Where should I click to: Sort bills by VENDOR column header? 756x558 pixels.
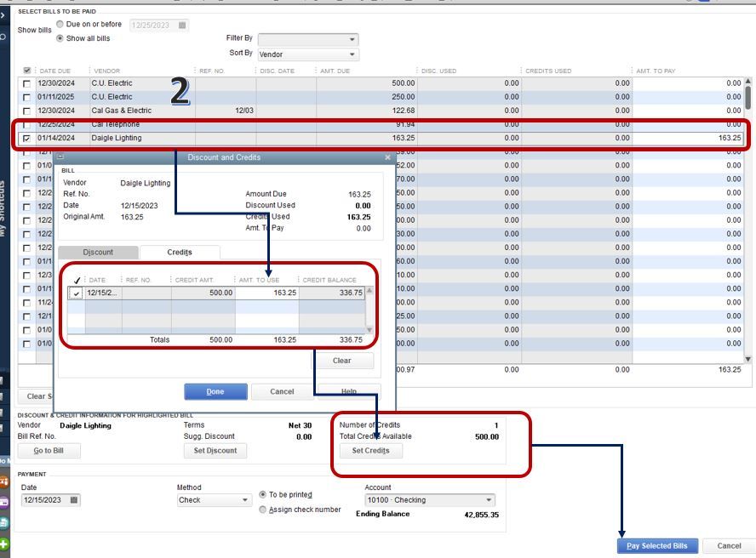pyautogui.click(x=106, y=71)
